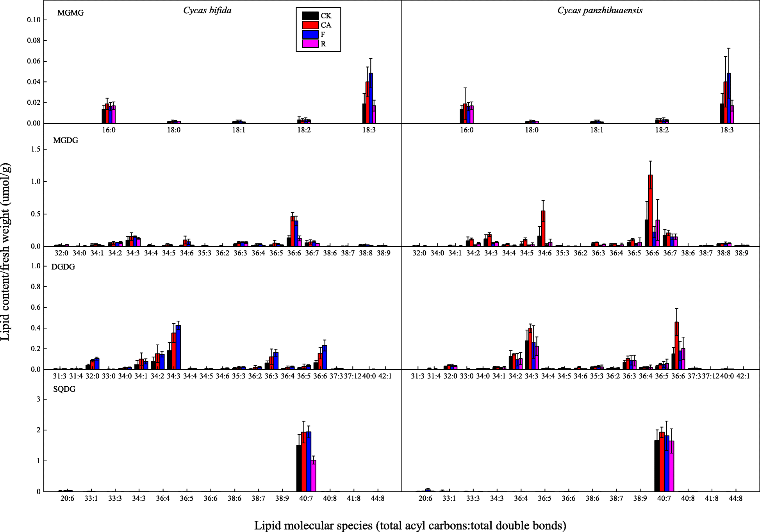Click the 0.08 y-axis tick label

(x=34, y=41)
